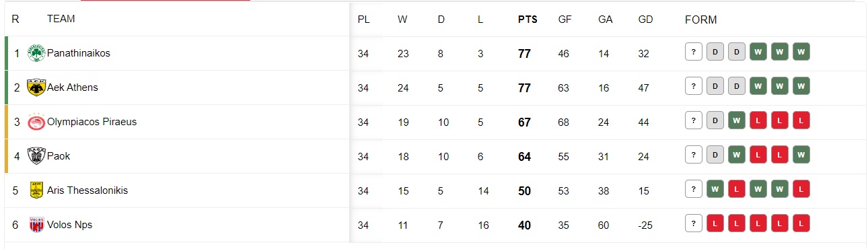Click the Paok team crest
Image resolution: width=868 pixels, height=249 pixels.
36,156
